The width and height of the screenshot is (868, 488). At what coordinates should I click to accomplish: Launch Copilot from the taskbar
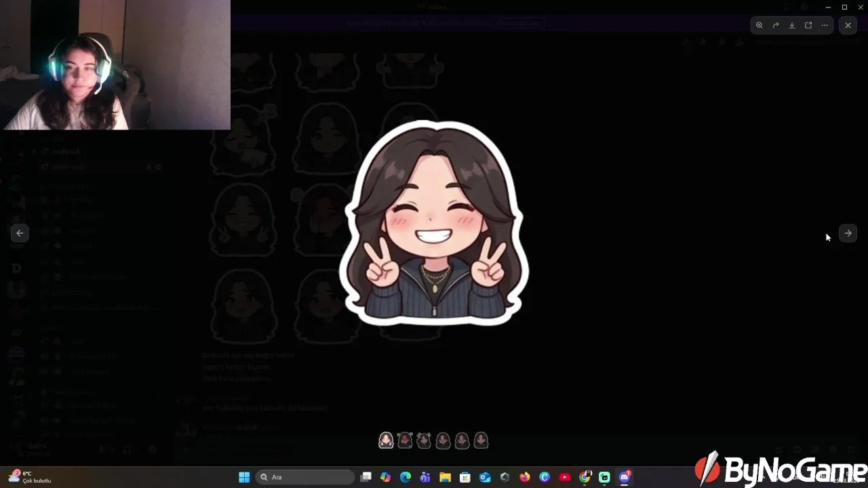(385, 477)
